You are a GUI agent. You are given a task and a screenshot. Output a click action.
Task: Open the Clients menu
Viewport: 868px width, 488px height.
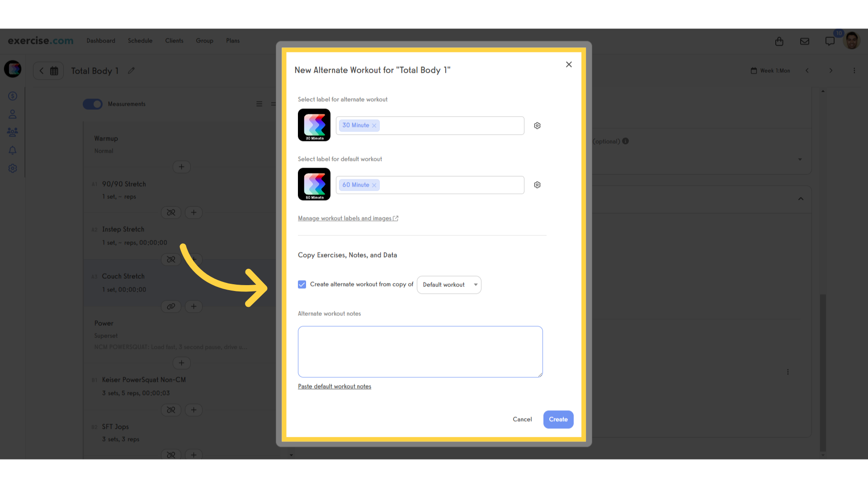pos(174,41)
